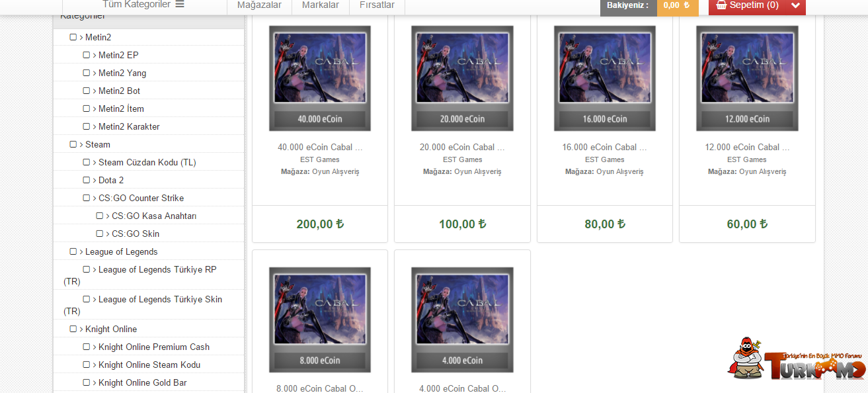Expand the Sepetim cart dropdown arrow
Image resolution: width=868 pixels, height=393 pixels.
(x=795, y=5)
